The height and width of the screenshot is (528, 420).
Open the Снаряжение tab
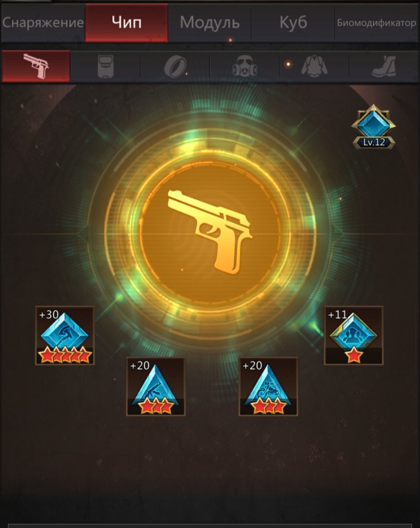click(43, 23)
